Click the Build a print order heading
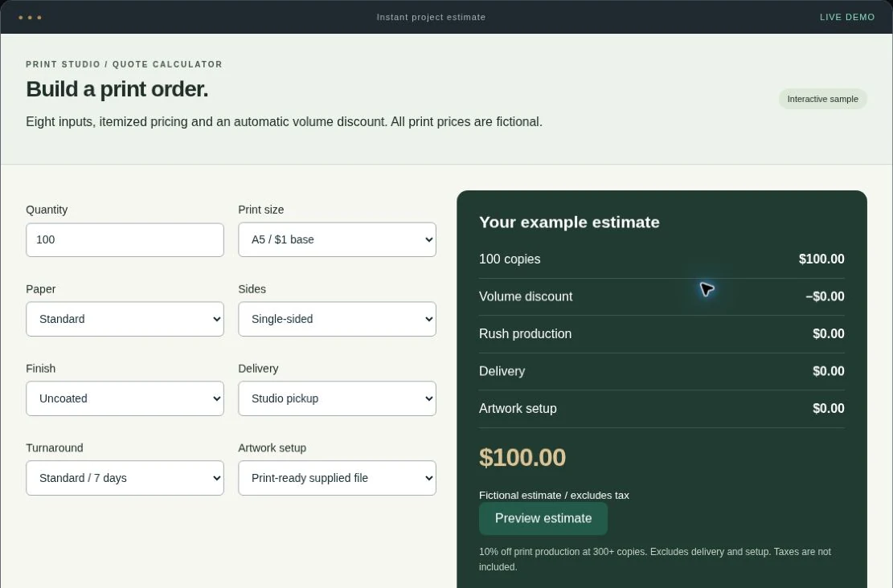This screenshot has height=588, width=893. click(117, 89)
